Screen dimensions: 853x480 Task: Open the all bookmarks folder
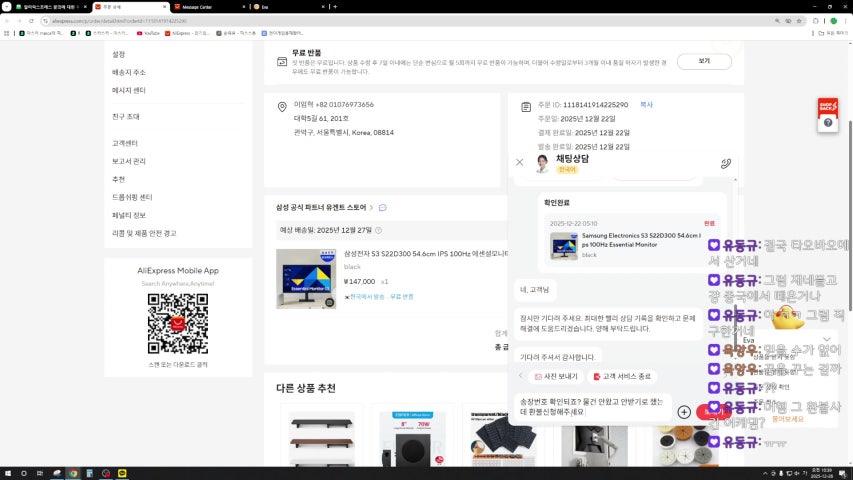pos(833,33)
